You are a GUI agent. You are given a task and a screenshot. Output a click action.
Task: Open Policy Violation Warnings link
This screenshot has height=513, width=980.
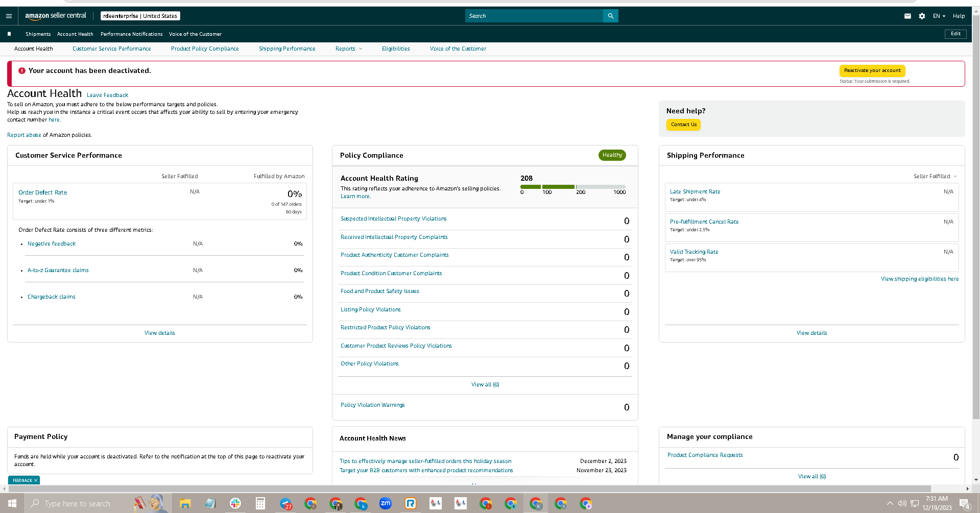coord(373,405)
